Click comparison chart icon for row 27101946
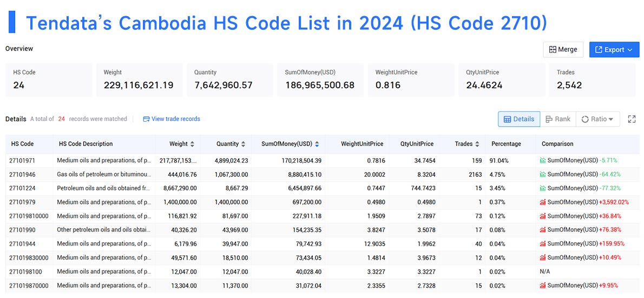 543,175
